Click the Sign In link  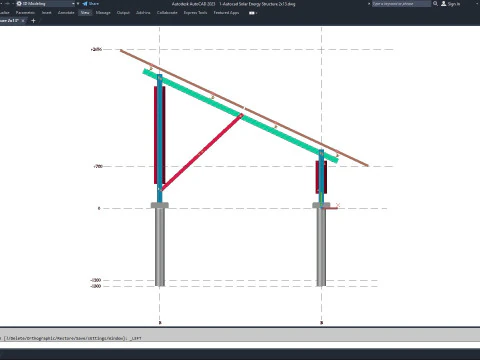coord(454,4)
